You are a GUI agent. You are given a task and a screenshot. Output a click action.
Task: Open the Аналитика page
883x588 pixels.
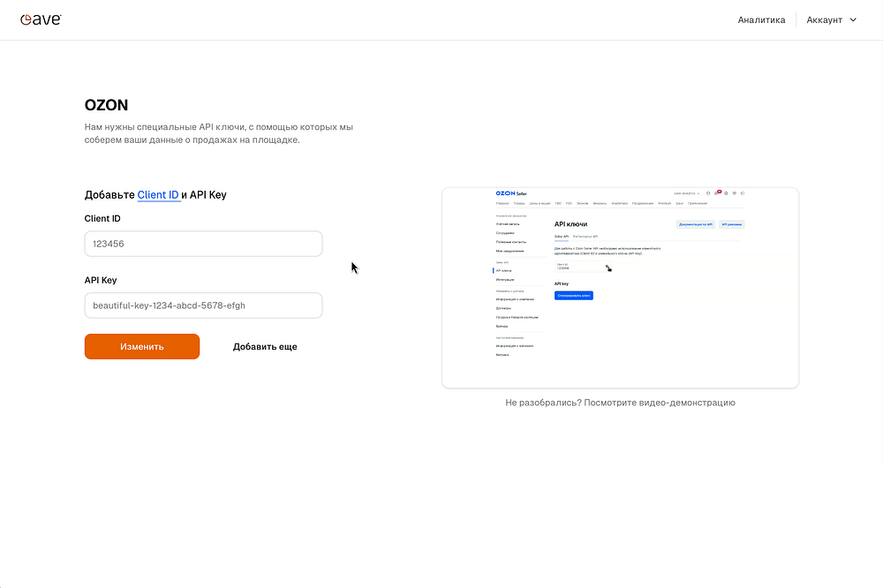761,20
